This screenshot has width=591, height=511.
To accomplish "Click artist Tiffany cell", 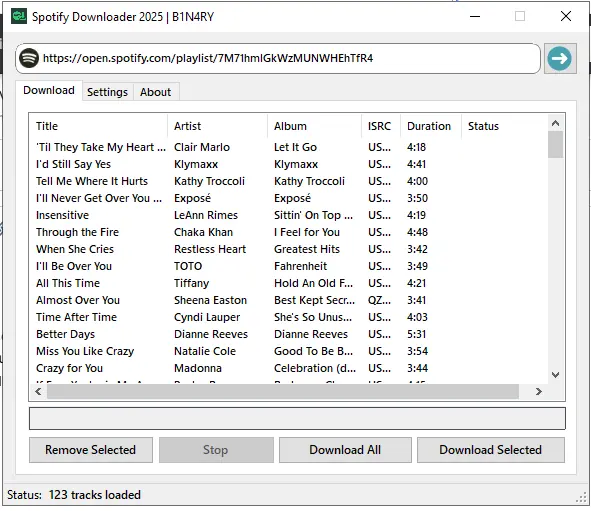I will pyautogui.click(x=191, y=283).
